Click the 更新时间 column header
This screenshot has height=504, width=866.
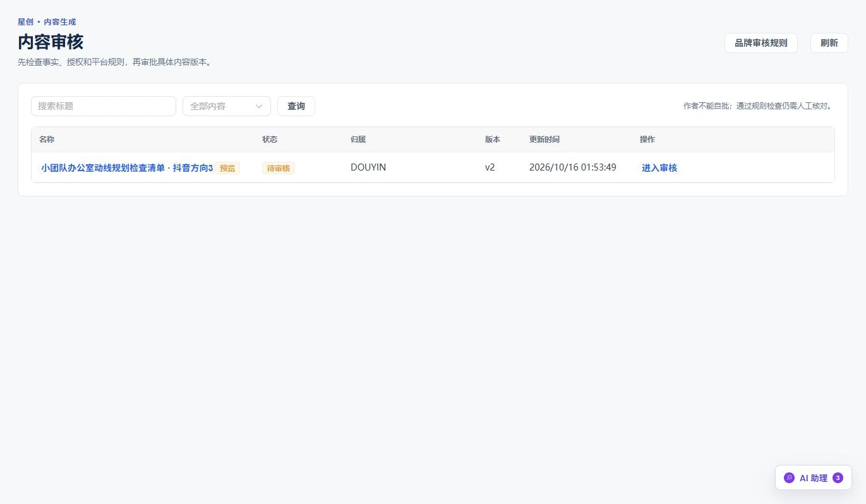click(x=544, y=140)
